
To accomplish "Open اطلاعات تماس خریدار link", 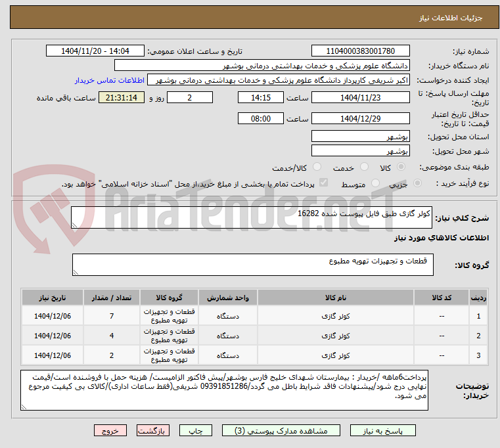I will [110, 80].
